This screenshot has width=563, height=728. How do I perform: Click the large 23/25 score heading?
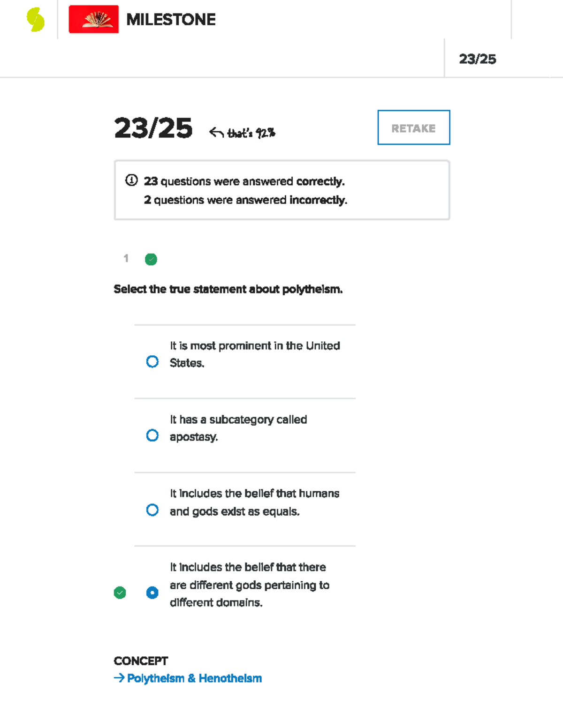click(153, 128)
